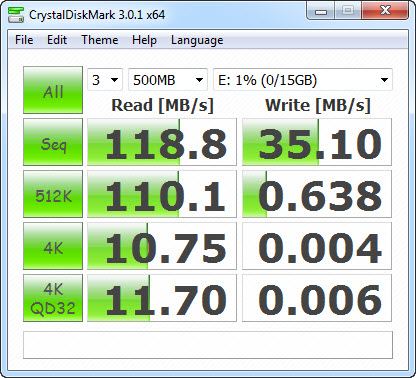The height and width of the screenshot is (378, 416).
Task: Open the Help menu
Action: pos(144,40)
